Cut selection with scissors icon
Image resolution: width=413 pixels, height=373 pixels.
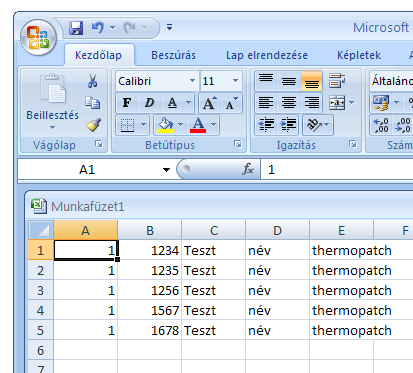click(x=92, y=81)
